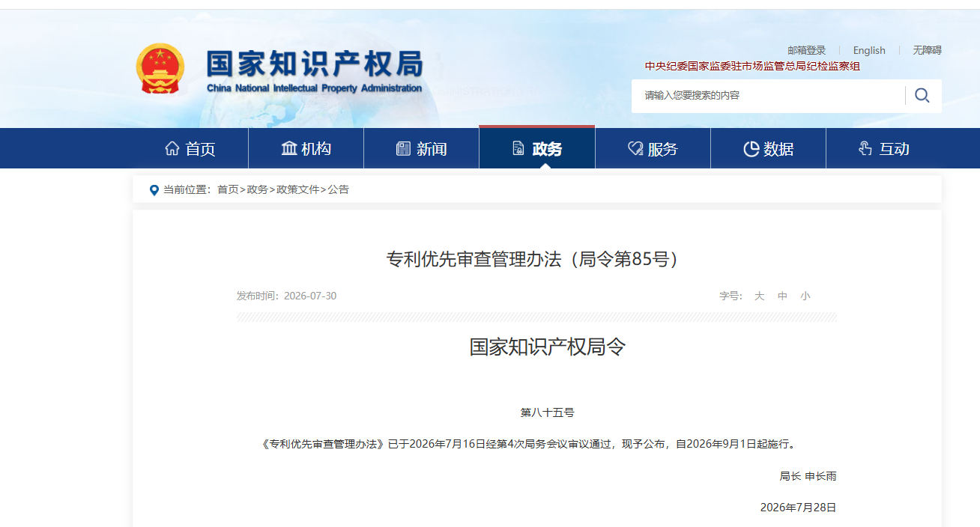Click the English name China National Intellectual Property Administration
The image size is (980, 527).
coord(315,88)
